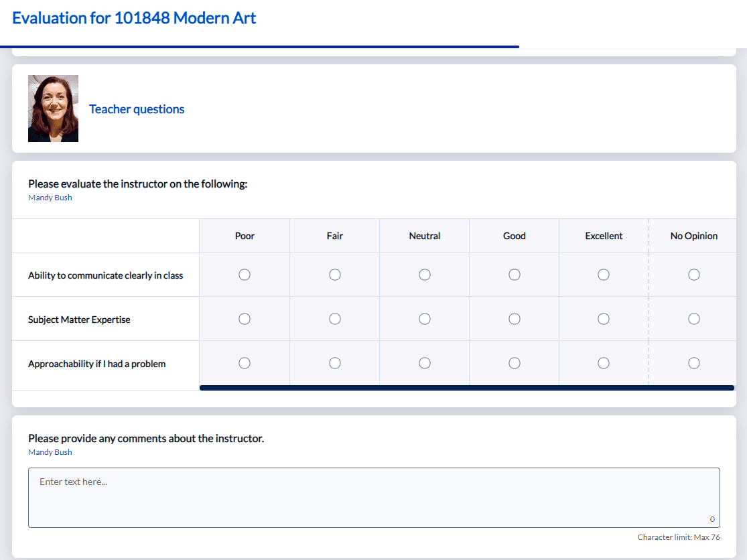
Task: Select Good for Subject Matter Expertise
Action: (x=514, y=318)
